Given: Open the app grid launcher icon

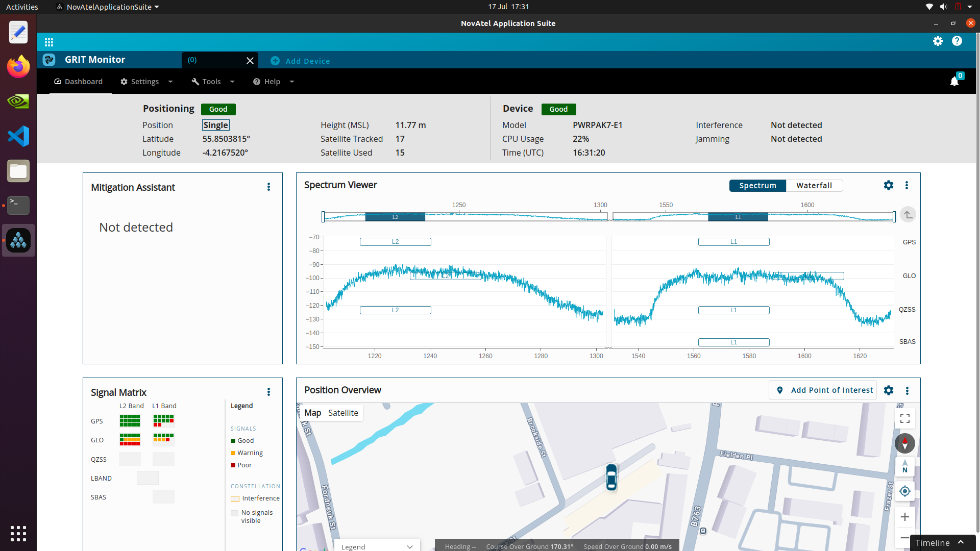Looking at the screenshot, I should pyautogui.click(x=49, y=42).
